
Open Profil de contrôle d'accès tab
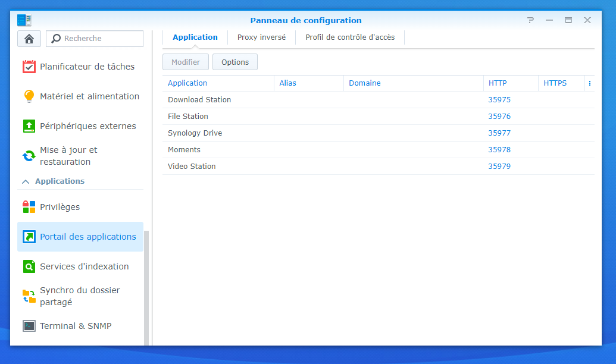pos(350,37)
